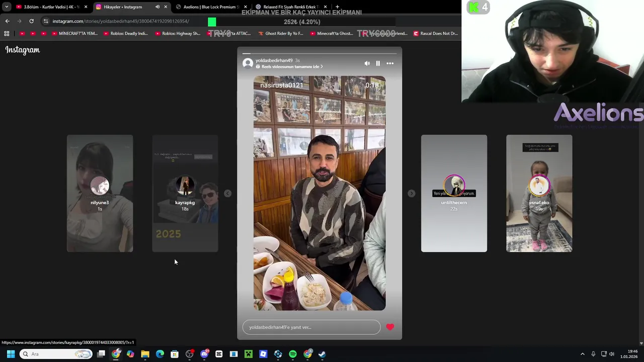The width and height of the screenshot is (644, 362).
Task: Go to previous story arrow
Action: tap(228, 194)
